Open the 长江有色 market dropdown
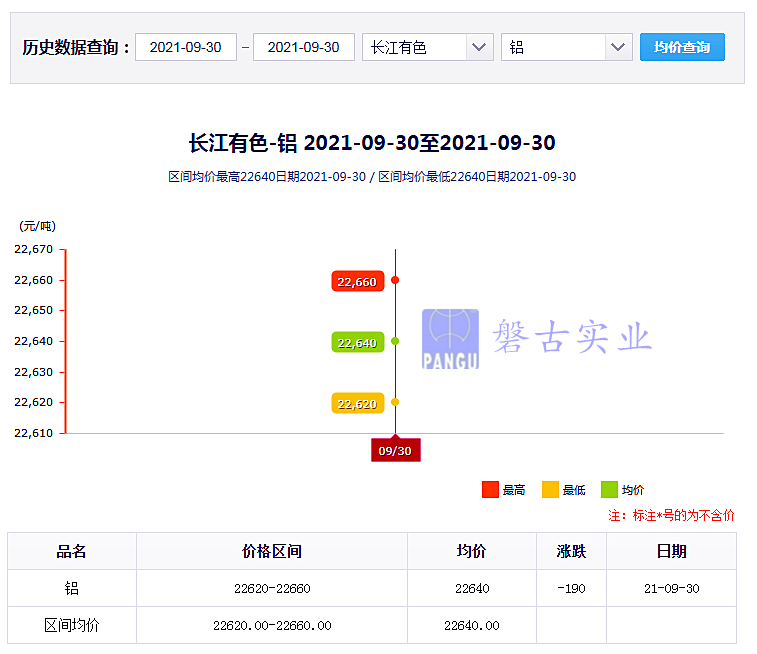Image resolution: width=757 pixels, height=654 pixels. [x=428, y=47]
